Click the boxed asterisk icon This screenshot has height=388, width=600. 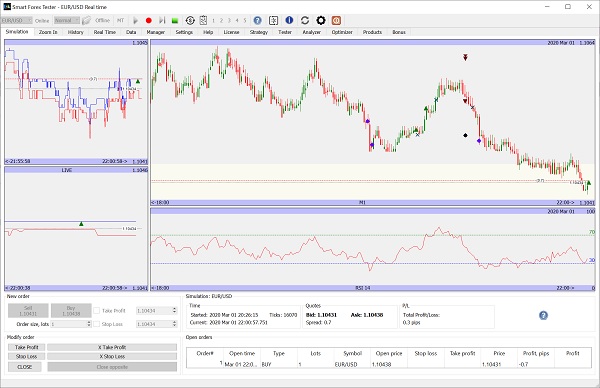pyautogui.click(x=273, y=20)
